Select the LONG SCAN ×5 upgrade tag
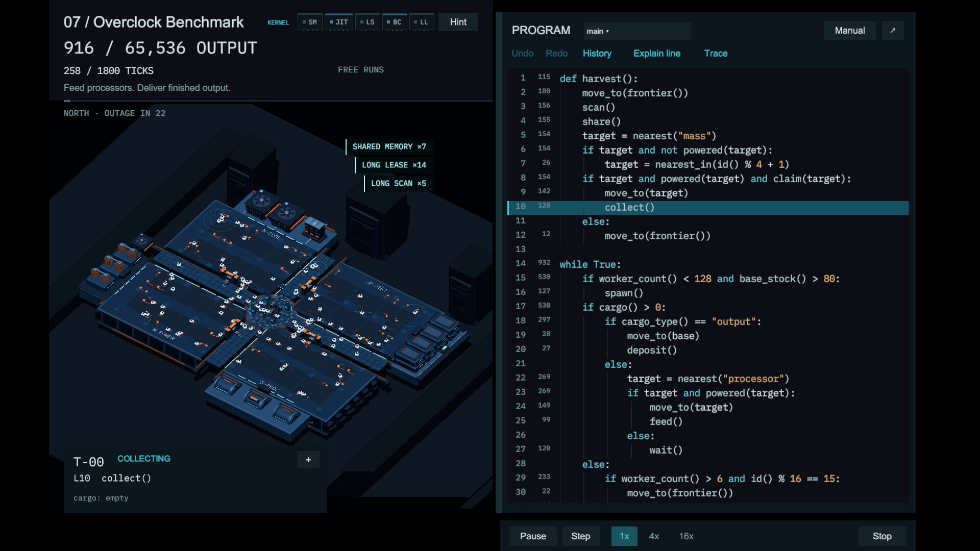 pos(399,184)
